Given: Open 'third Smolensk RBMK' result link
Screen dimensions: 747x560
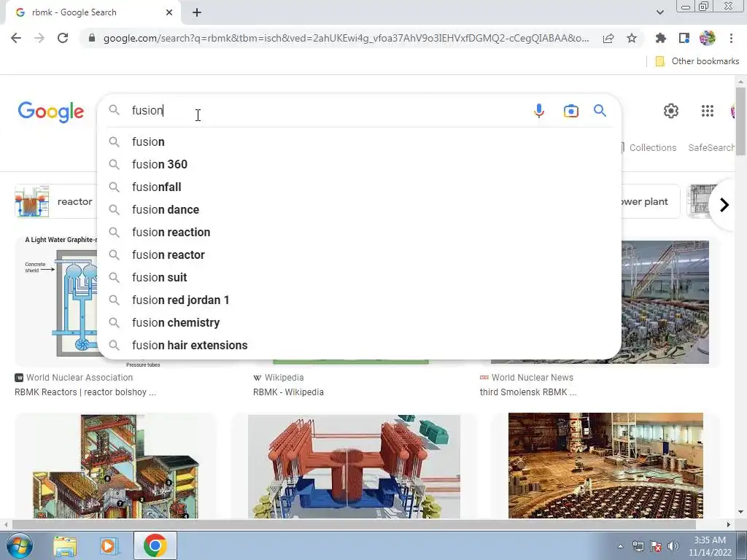Looking at the screenshot, I should 528,392.
